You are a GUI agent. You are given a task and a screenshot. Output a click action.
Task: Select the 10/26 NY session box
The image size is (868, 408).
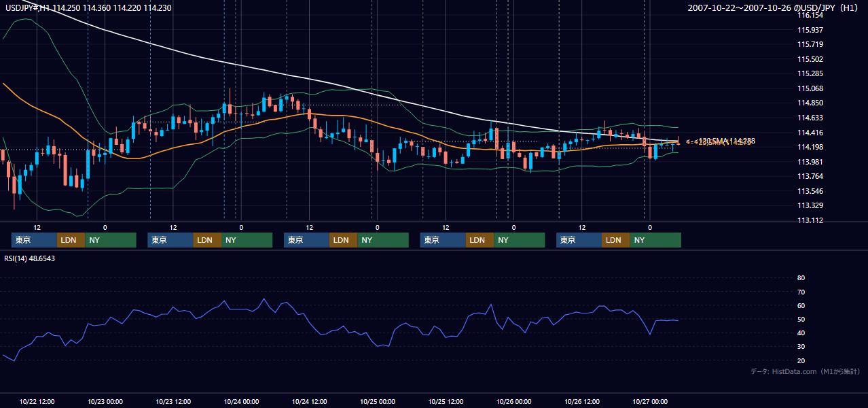coord(655,240)
